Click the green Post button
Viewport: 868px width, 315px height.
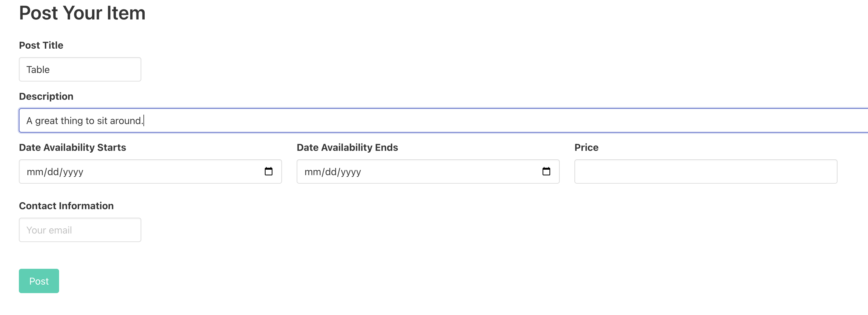coord(39,281)
